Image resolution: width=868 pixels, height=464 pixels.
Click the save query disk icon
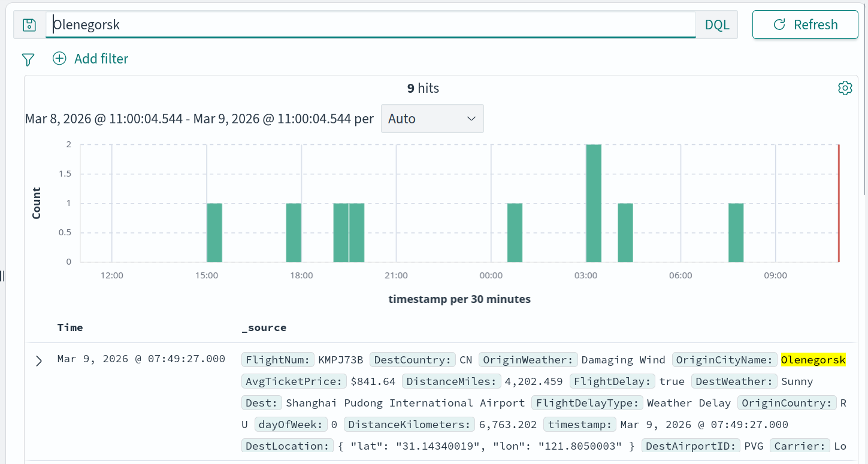(x=29, y=25)
